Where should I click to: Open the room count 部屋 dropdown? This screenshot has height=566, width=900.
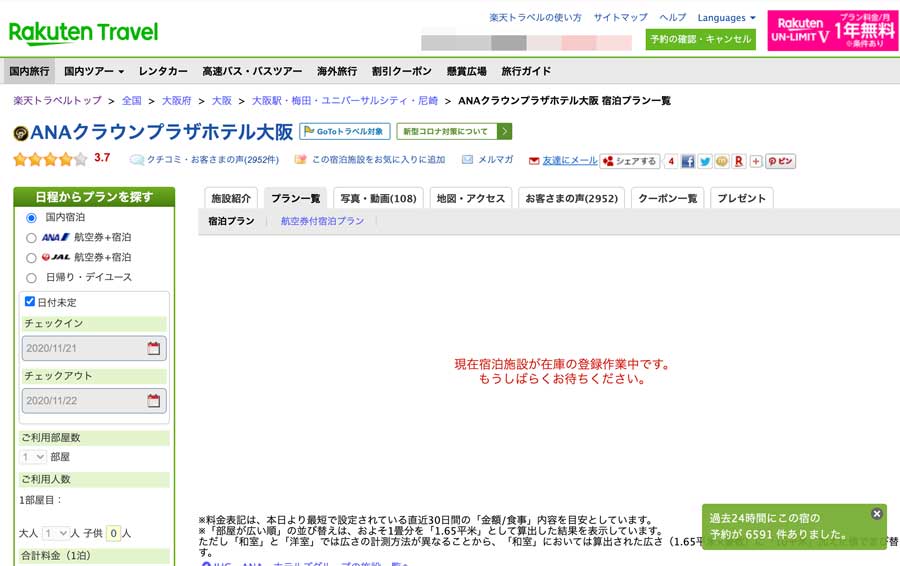[33, 457]
